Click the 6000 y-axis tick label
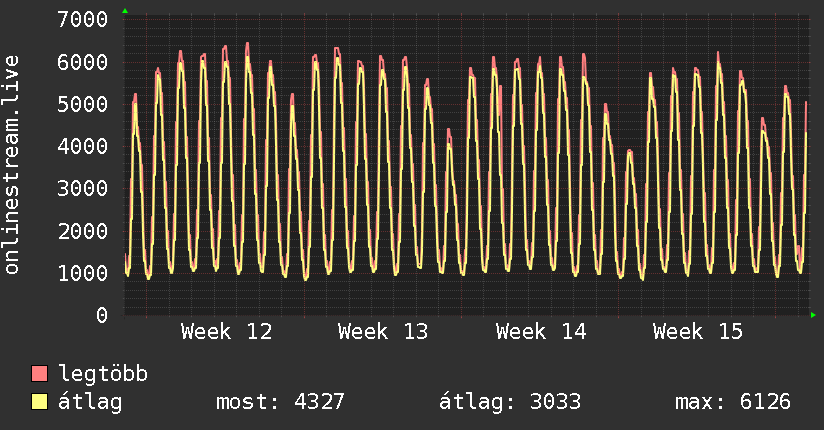The height and width of the screenshot is (430, 824). pos(83,62)
